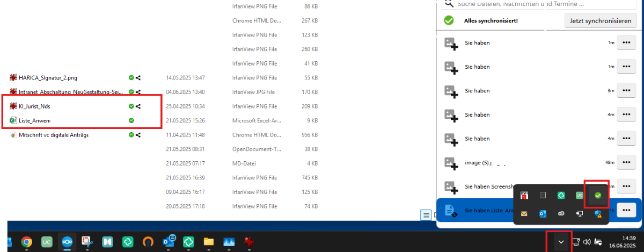
Task: Select the Mitschrift vc digitale Anträge file
Action: point(53,135)
